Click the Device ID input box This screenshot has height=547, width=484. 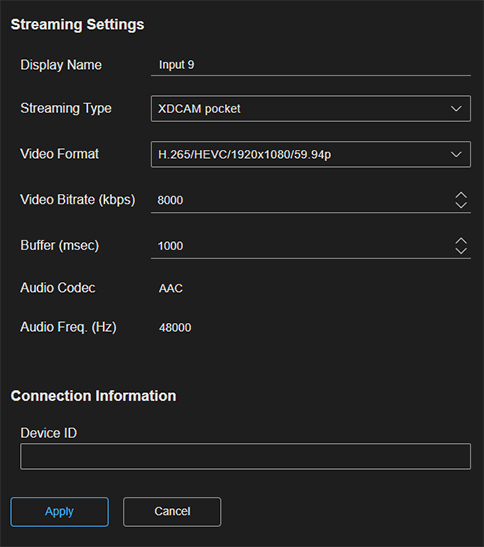pos(245,456)
